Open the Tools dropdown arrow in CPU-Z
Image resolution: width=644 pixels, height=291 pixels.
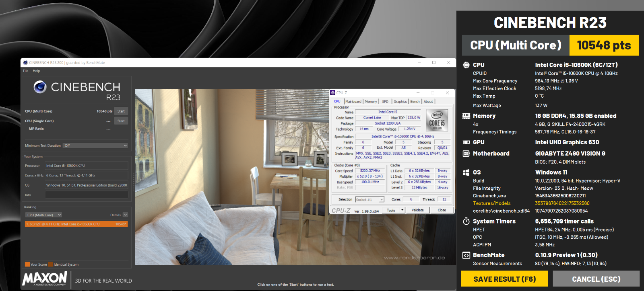coord(402,210)
